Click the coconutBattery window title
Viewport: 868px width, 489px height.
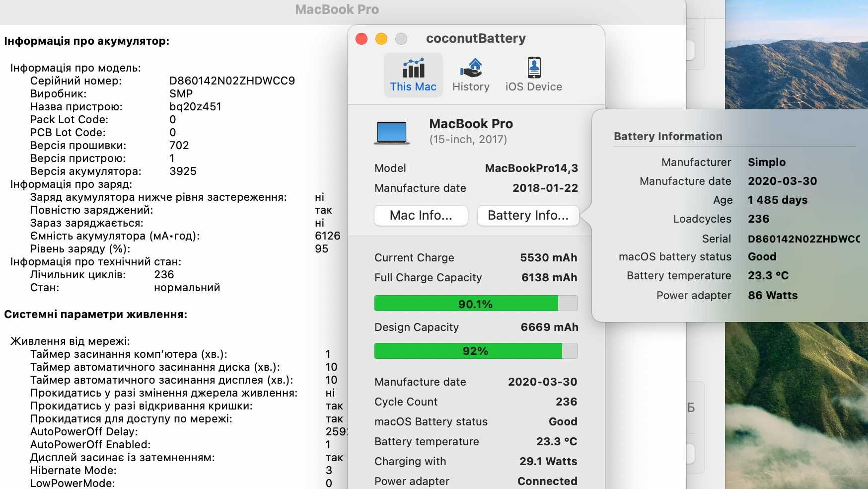476,39
